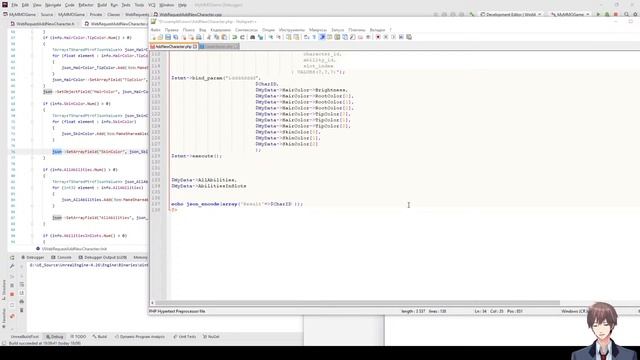640x360 pixels.
Task: Open NuGet tool window in Rider
Action: click(x=211, y=337)
